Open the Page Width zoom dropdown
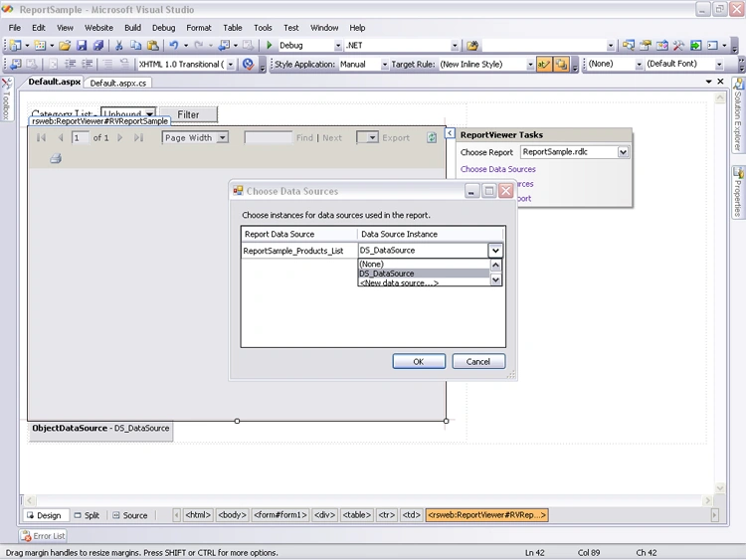Image resolution: width=746 pixels, height=560 pixels. (x=222, y=137)
